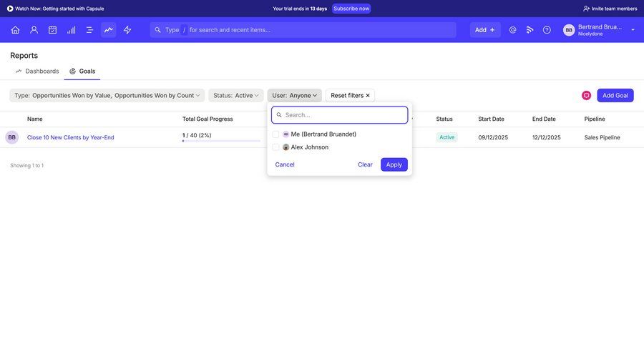The width and height of the screenshot is (644, 346).
Task: Click the pink feedback icon beside Add Goal
Action: (x=586, y=96)
